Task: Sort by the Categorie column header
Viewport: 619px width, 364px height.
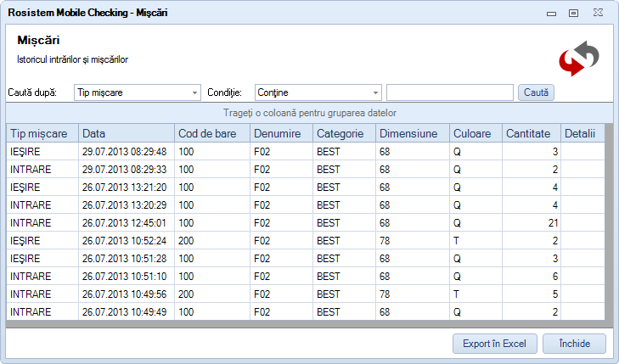Action: pyautogui.click(x=343, y=133)
